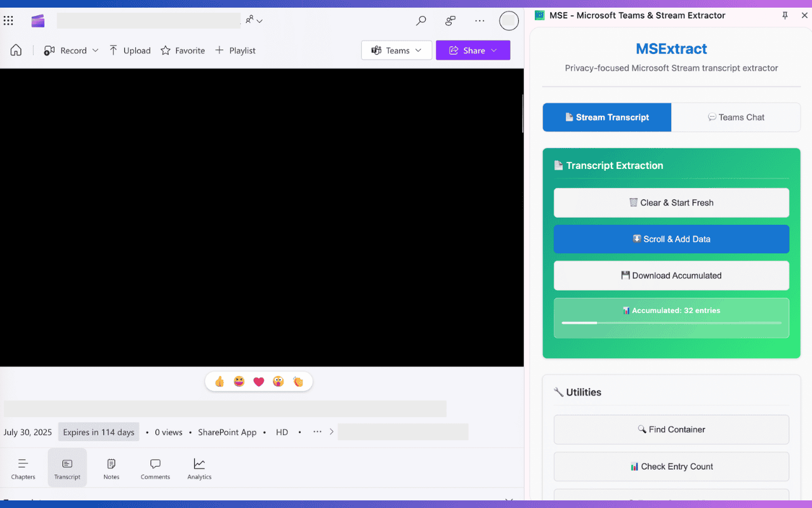Click the Upload icon
This screenshot has width=812, height=508.
(112, 50)
